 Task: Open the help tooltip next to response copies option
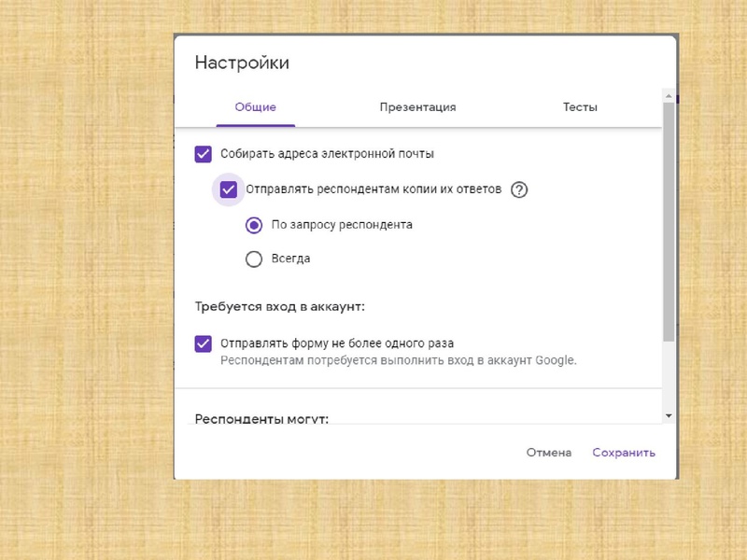pyautogui.click(x=519, y=189)
